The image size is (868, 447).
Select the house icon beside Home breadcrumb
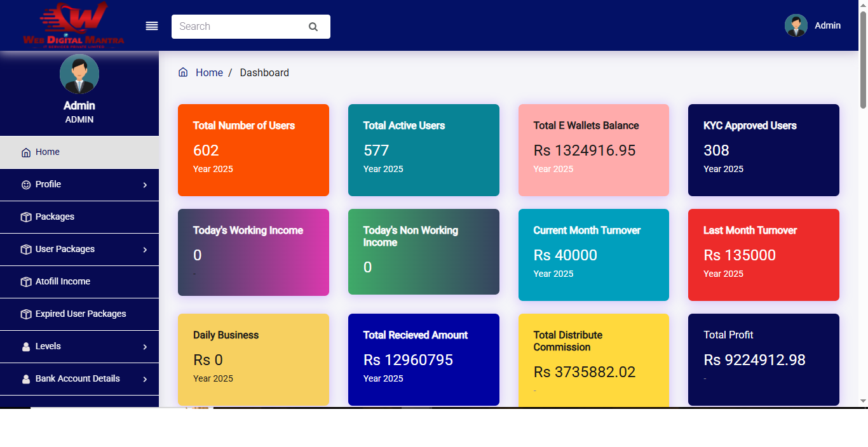pos(183,72)
